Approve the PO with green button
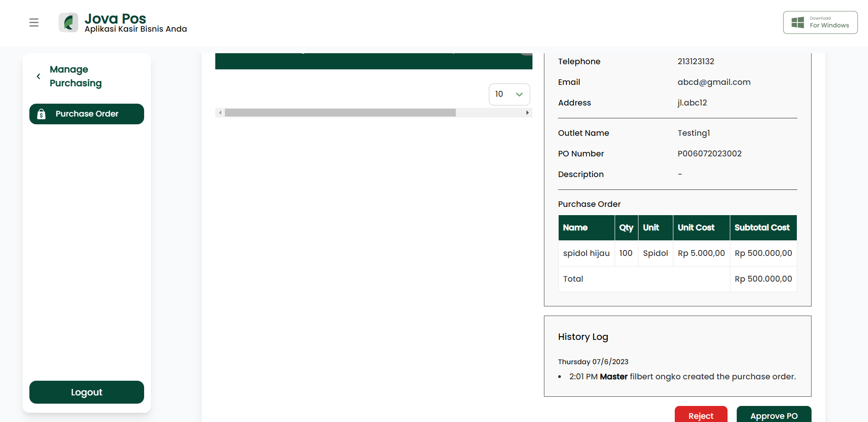 tap(774, 414)
